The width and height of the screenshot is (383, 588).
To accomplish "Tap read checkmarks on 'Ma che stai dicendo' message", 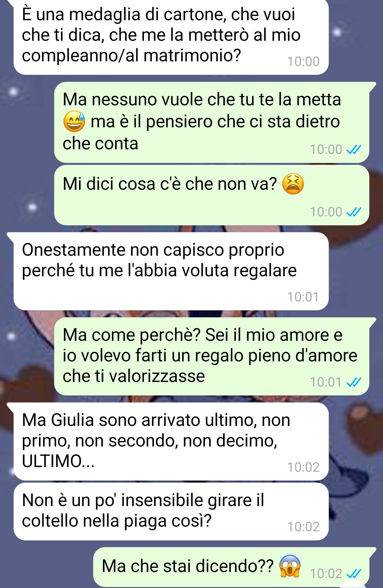I will pyautogui.click(x=354, y=574).
